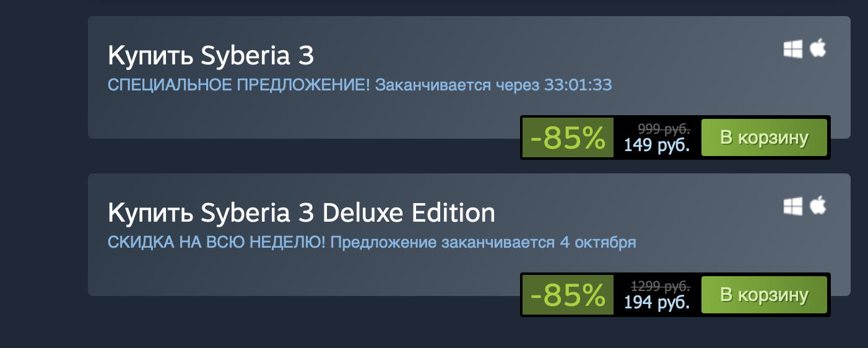Click the Windows icon in Deluxe Edition block
Image resolution: width=868 pixels, height=348 pixels.
tap(793, 206)
